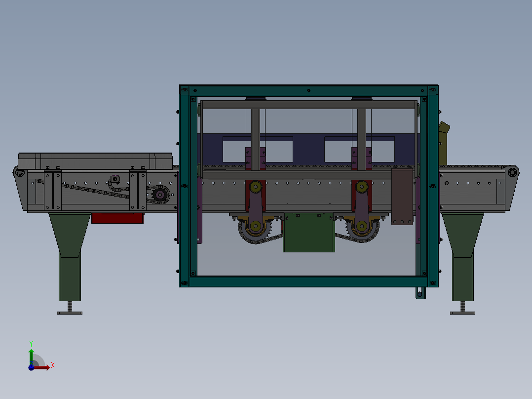
Task: Click the red X axis arrow of the triad
Action: pyautogui.click(x=45, y=367)
